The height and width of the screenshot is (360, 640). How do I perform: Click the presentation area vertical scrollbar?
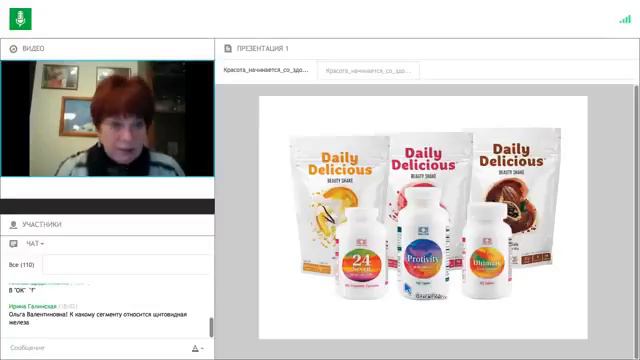(x=636, y=222)
